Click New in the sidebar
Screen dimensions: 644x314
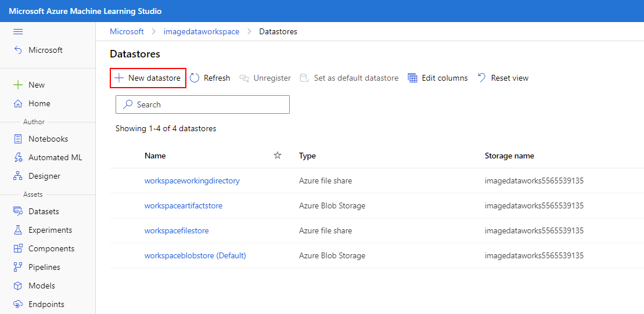37,85
